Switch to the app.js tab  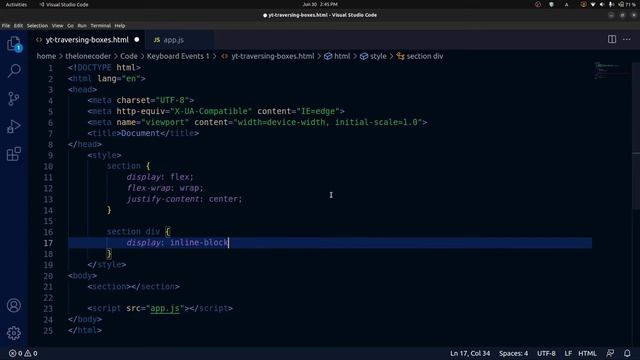coord(173,40)
